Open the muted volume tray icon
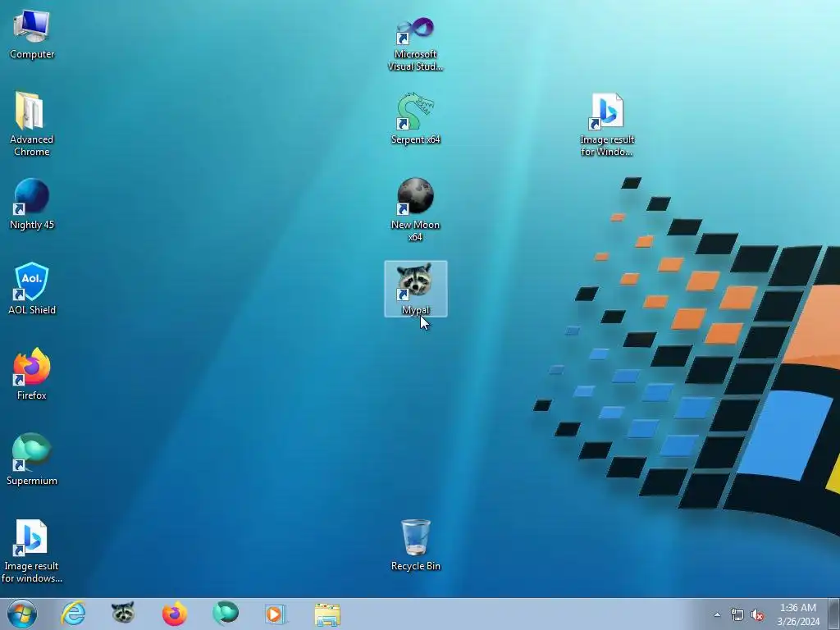This screenshot has height=630, width=840. click(757, 614)
